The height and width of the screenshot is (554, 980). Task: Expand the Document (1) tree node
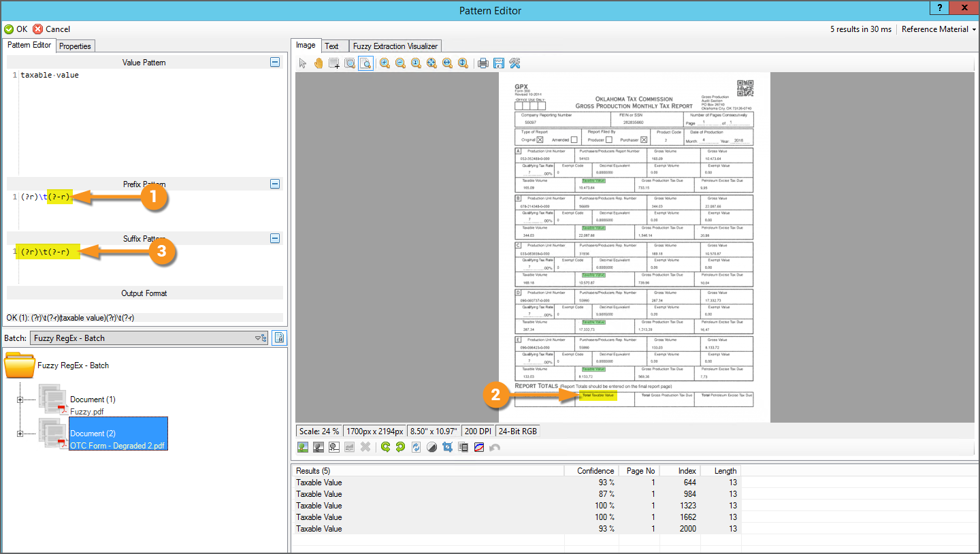click(x=20, y=400)
